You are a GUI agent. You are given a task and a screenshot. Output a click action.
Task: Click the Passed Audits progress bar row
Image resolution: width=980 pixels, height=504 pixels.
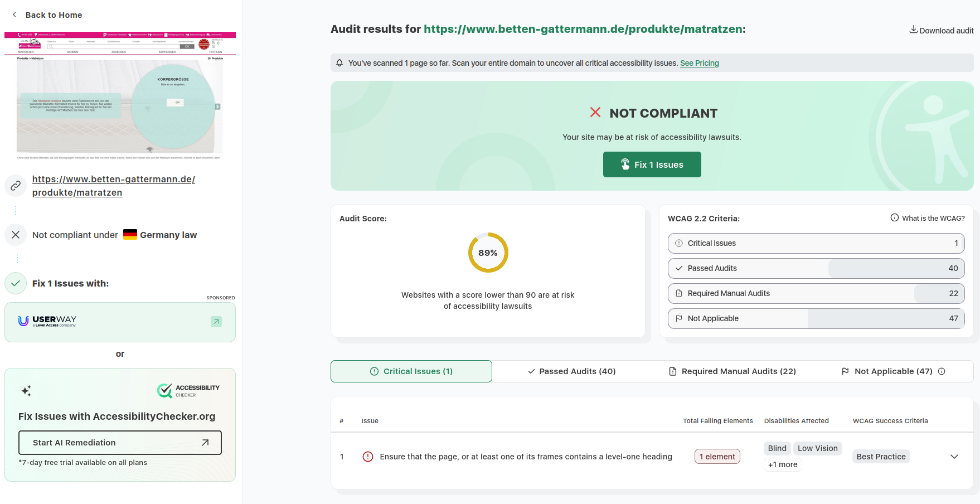pos(816,268)
